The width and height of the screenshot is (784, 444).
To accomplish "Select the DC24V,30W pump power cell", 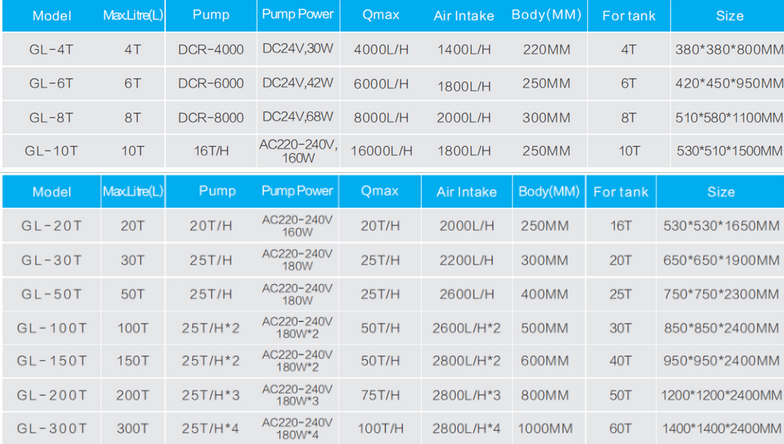I will 296,48.
